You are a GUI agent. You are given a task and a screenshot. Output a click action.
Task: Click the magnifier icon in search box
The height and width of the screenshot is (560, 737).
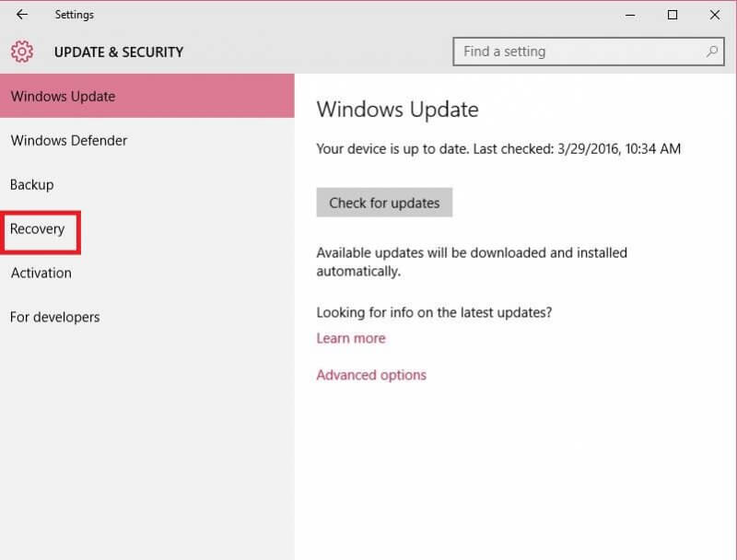712,52
